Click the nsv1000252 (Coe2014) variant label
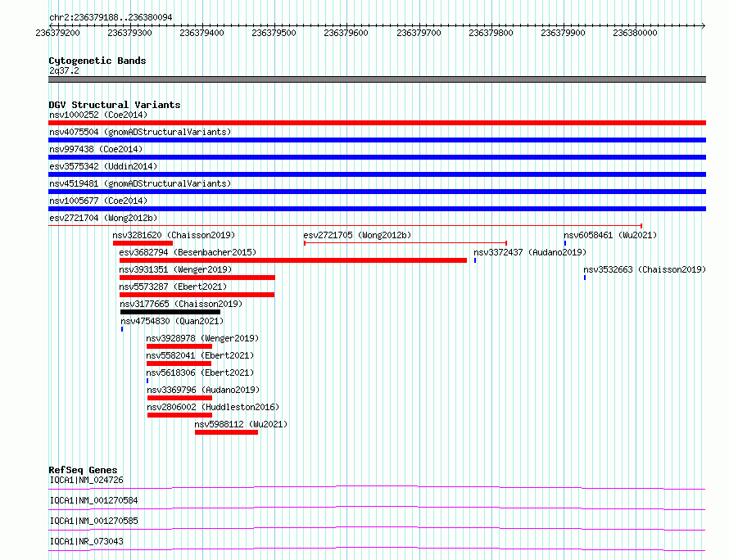729x560 pixels. point(98,115)
